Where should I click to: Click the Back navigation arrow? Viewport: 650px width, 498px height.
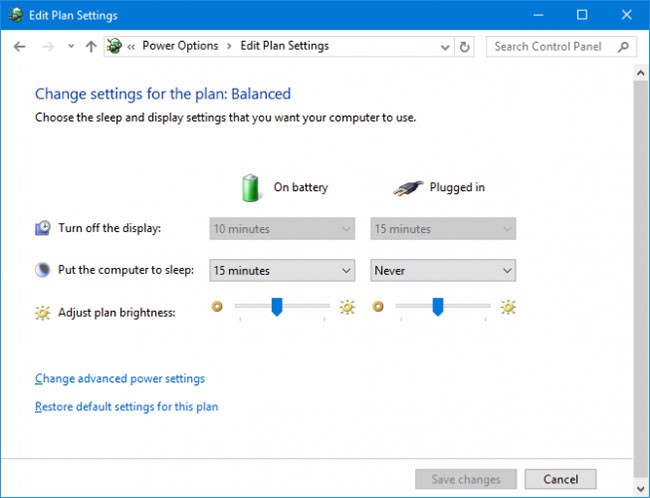pos(20,46)
